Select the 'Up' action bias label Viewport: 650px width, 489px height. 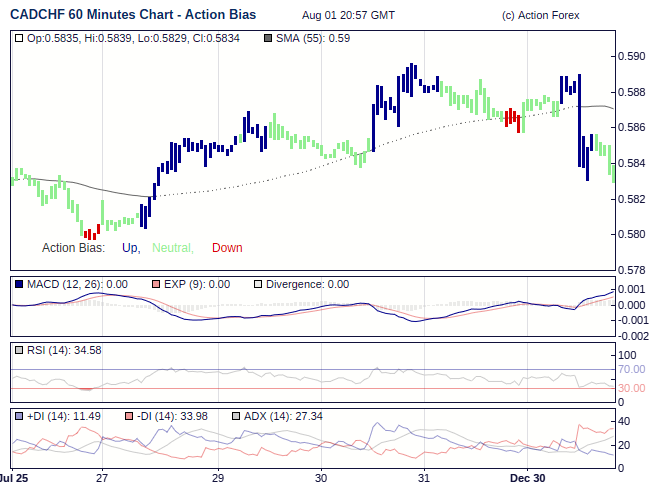130,248
